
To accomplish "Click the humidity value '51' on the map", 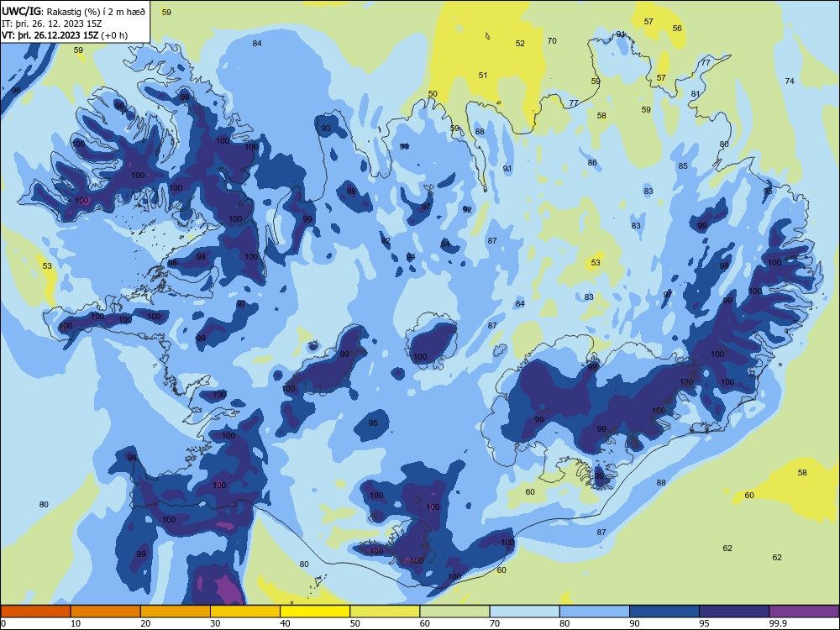I will 483,75.
